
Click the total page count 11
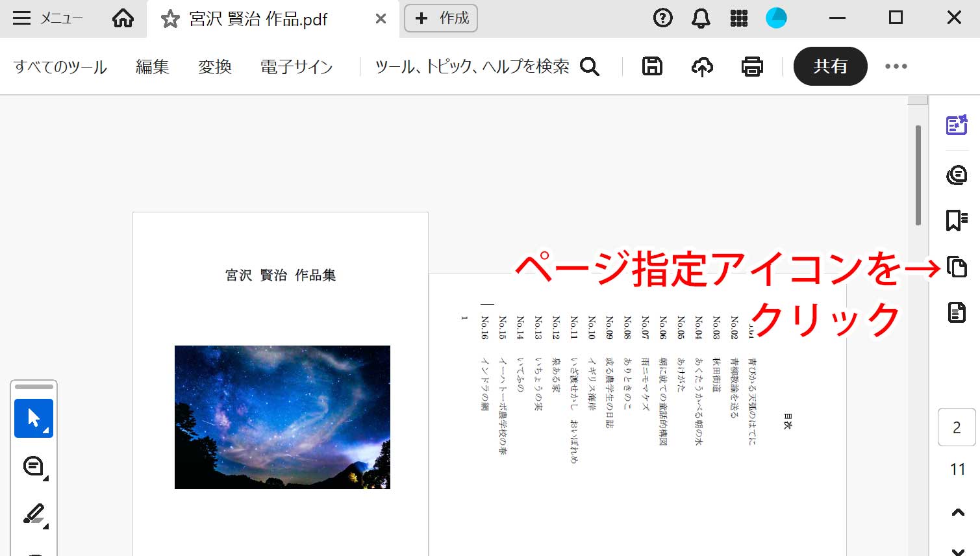[x=958, y=470]
